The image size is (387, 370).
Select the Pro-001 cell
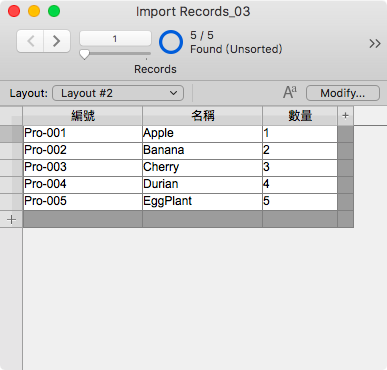tap(83, 133)
